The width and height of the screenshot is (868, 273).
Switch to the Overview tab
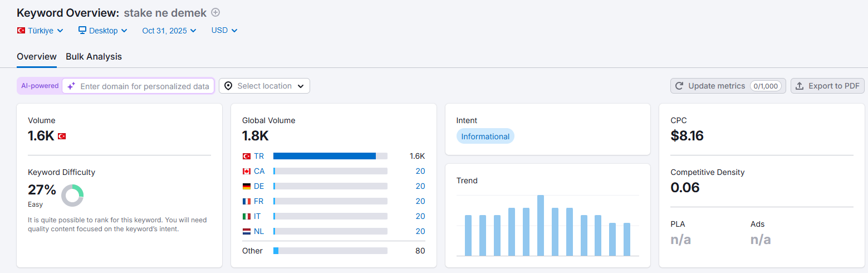pyautogui.click(x=37, y=56)
